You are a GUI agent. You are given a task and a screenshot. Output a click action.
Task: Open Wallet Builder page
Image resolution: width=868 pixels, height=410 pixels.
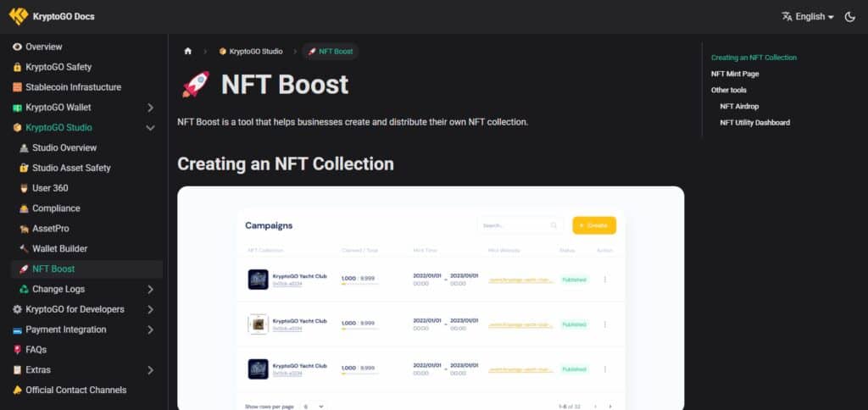tap(60, 249)
